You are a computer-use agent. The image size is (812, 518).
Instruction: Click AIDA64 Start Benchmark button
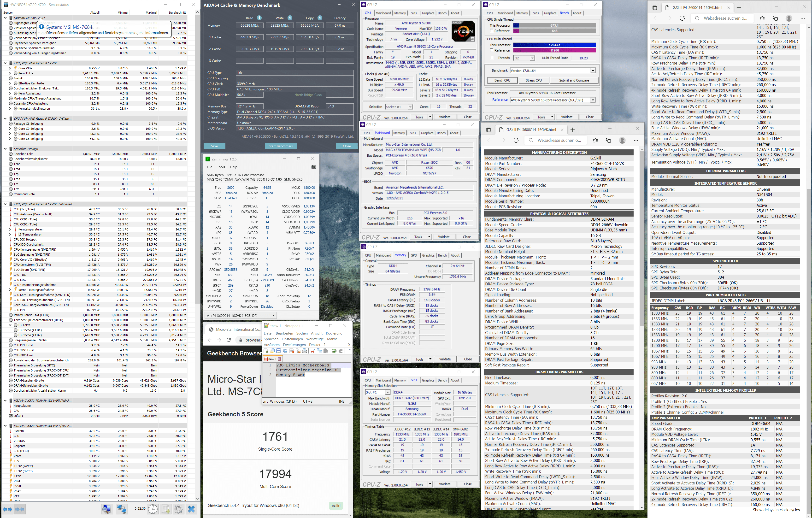[x=281, y=146]
